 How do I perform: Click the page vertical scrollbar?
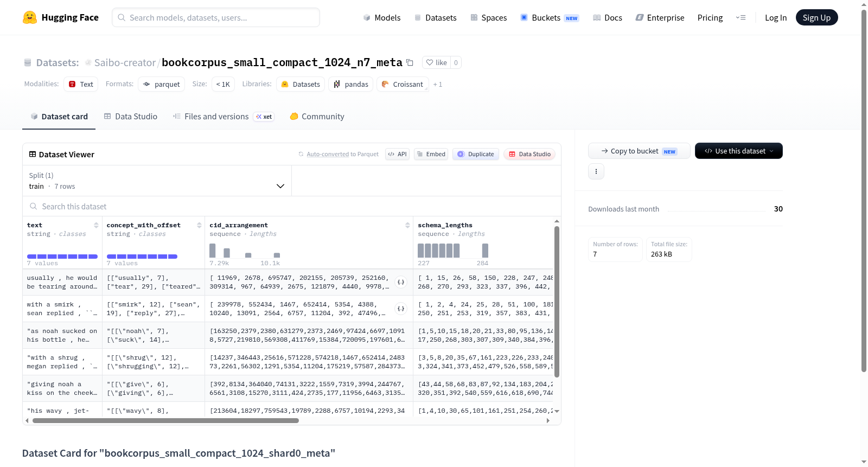[x=864, y=190]
